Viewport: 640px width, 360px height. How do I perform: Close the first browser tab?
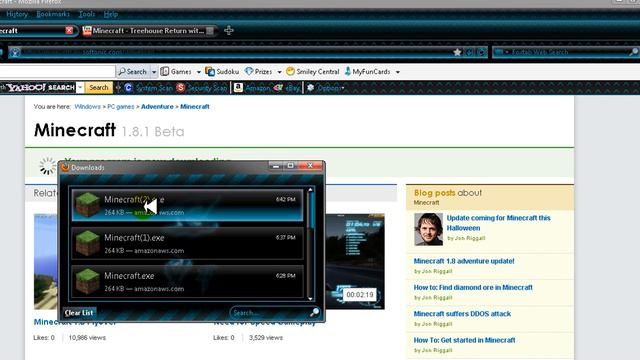tap(69, 30)
